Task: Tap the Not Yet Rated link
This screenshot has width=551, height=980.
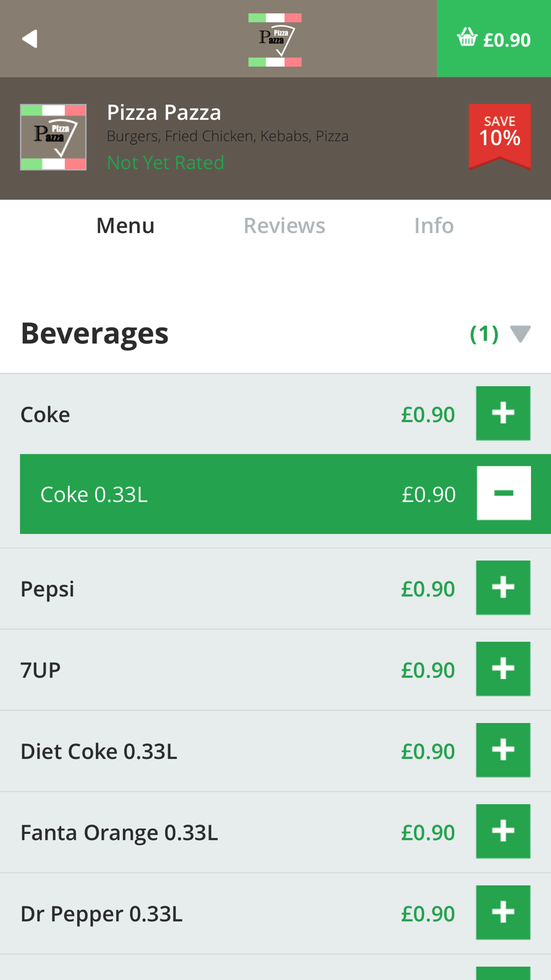Action: [165, 163]
